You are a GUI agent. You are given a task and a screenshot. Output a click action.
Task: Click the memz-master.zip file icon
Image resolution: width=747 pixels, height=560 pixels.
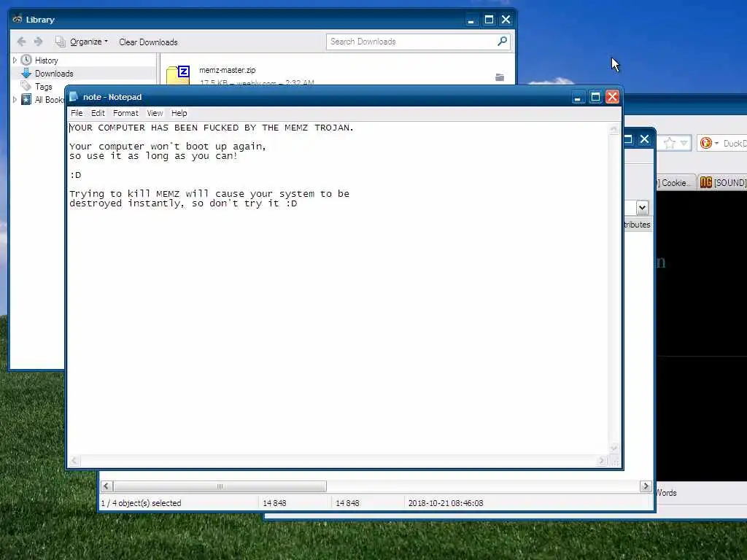point(178,75)
